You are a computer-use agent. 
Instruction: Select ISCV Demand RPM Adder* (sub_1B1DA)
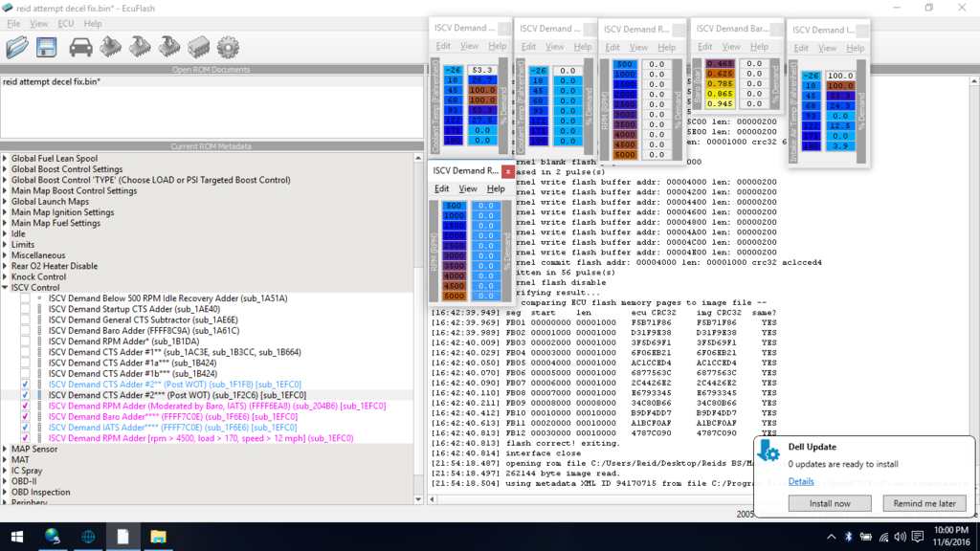[x=123, y=342]
